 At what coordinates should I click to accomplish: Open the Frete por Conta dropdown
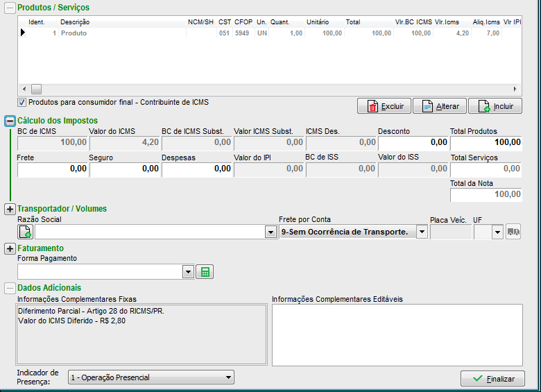(x=422, y=232)
